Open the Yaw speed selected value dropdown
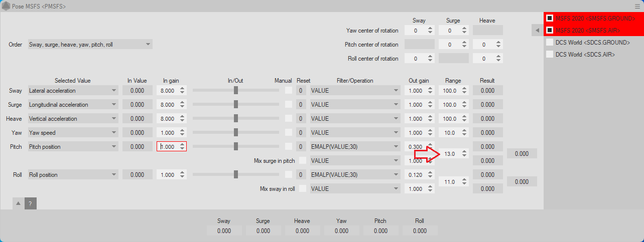 pos(73,133)
